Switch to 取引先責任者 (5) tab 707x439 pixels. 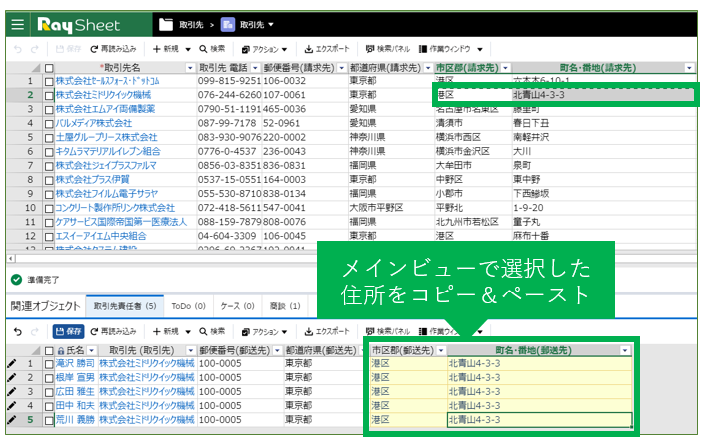tap(125, 306)
